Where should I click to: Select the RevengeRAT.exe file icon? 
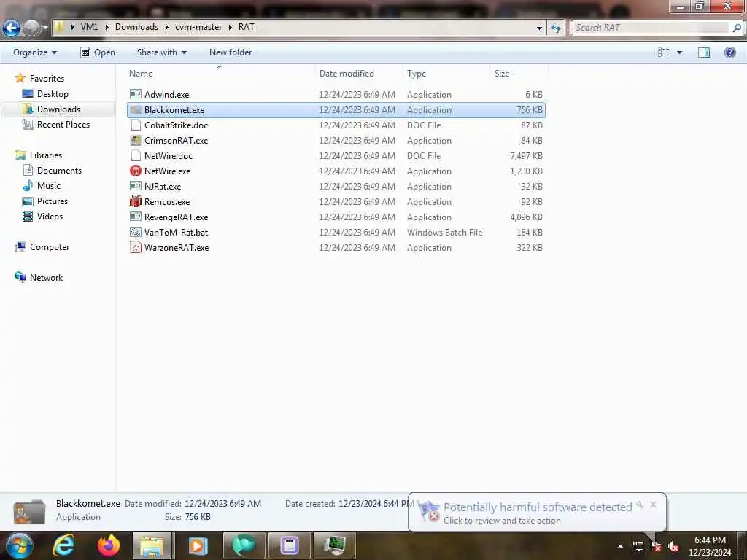click(136, 217)
